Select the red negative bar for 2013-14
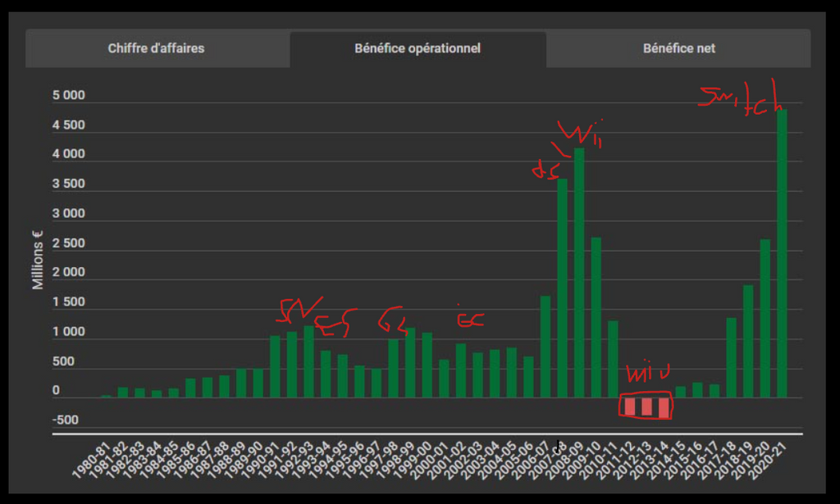 tap(664, 407)
